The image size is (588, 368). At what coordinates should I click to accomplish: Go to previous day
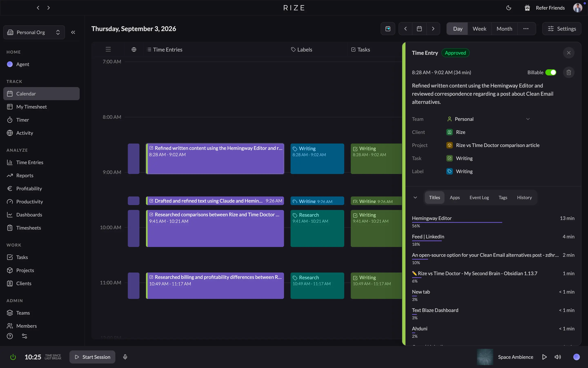tap(405, 29)
